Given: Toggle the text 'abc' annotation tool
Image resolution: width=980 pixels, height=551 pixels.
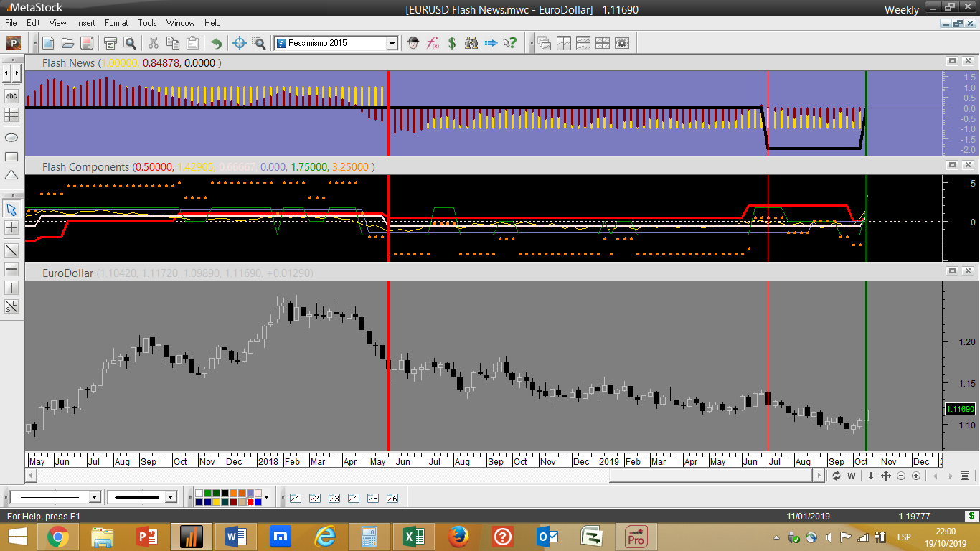Looking at the screenshot, I should tap(11, 96).
